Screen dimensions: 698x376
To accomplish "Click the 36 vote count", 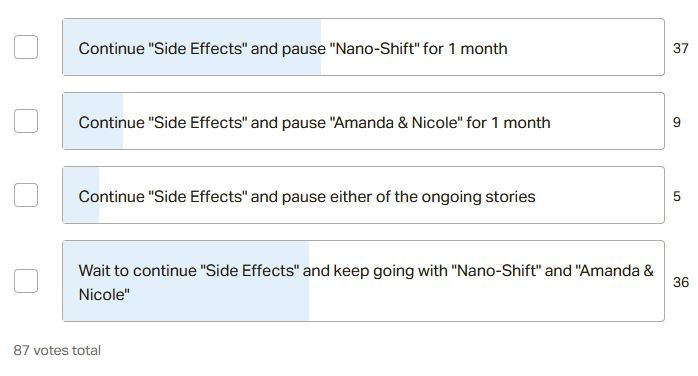I will [681, 282].
